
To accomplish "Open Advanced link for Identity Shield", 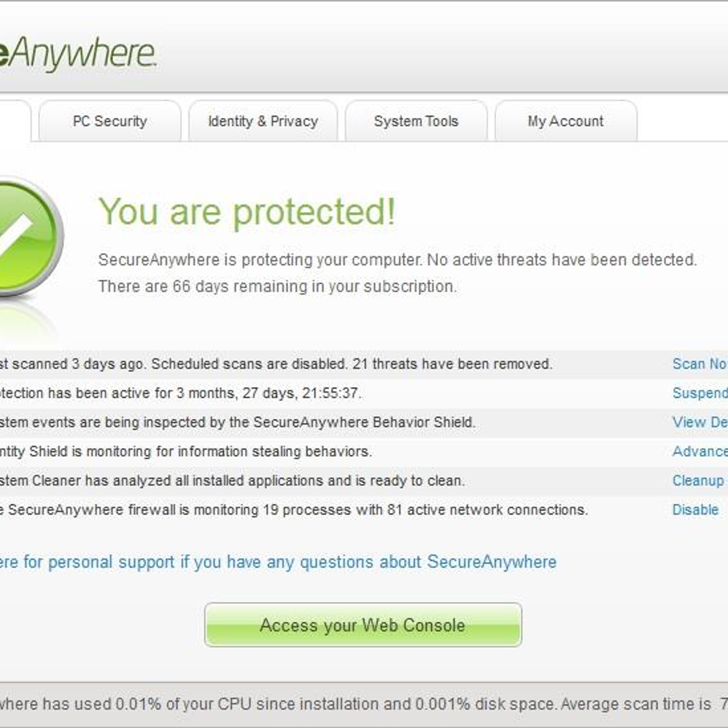I will 700,451.
